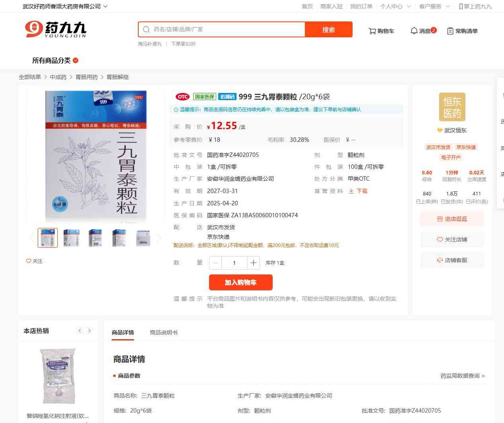Click the YoungJoin 药九九 logo

(x=56, y=29)
